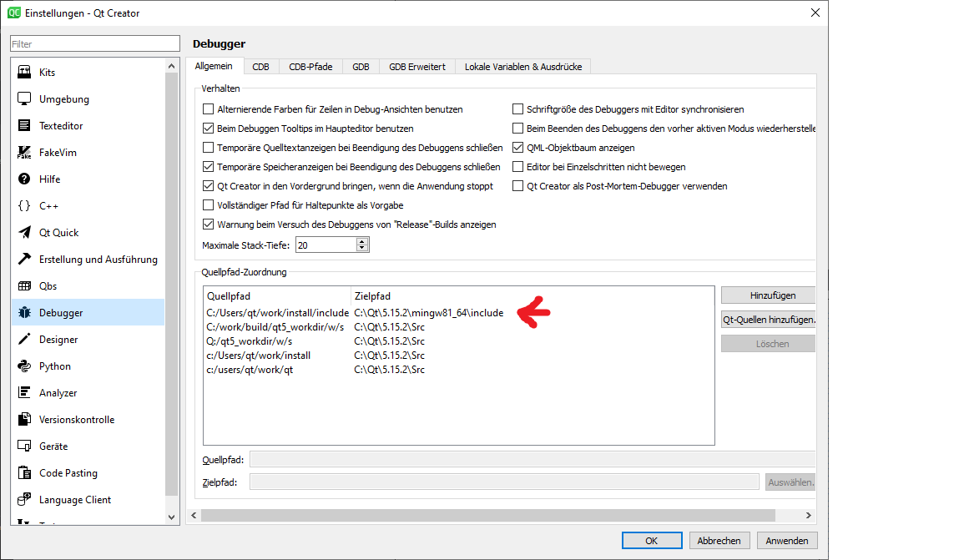Select the Qbs category icon
959x560 pixels.
tap(24, 285)
